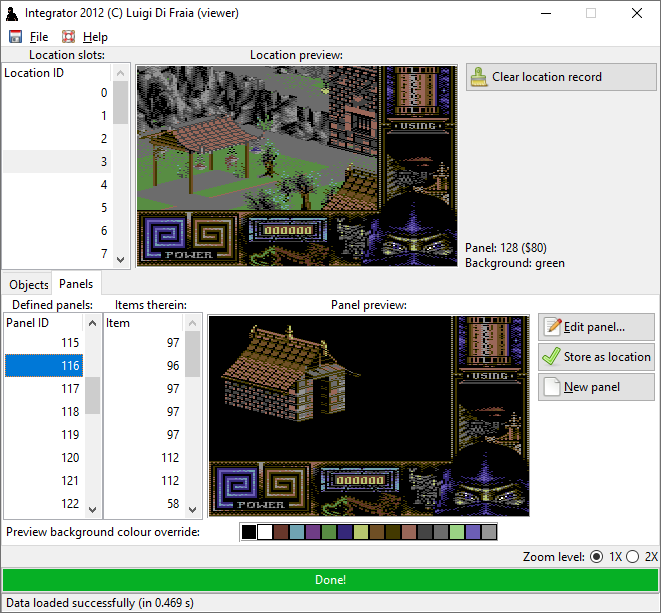Switch to the Panels tab
The image size is (661, 613).
[x=76, y=284]
